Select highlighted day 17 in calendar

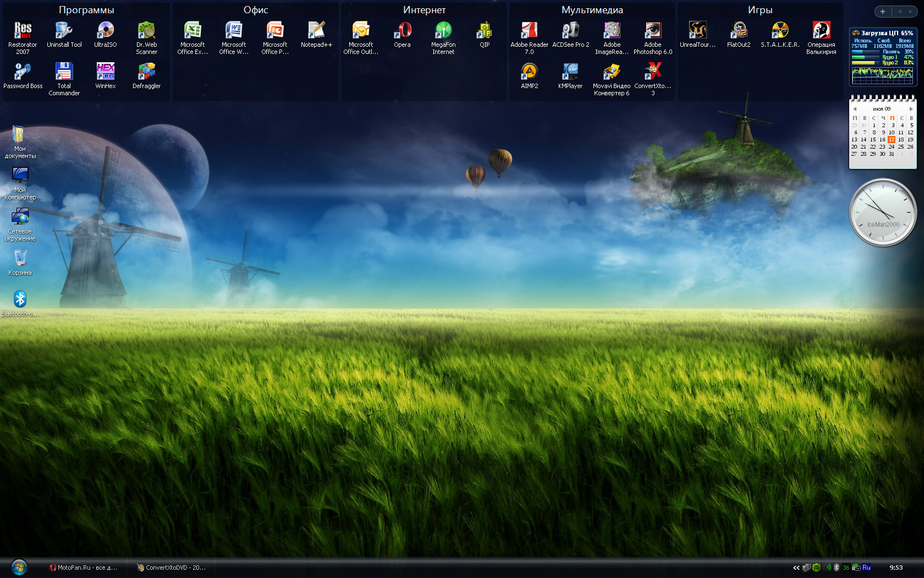click(x=892, y=140)
